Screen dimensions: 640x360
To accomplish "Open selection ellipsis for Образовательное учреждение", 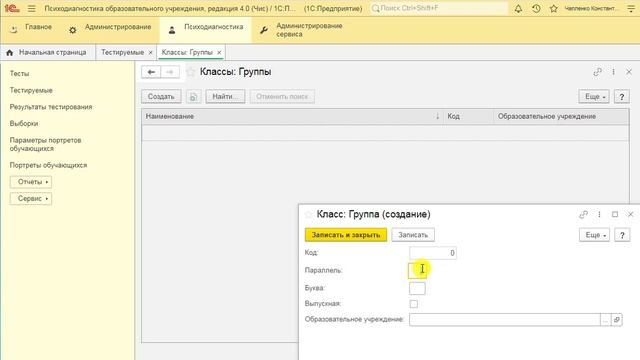I will click(605, 320).
